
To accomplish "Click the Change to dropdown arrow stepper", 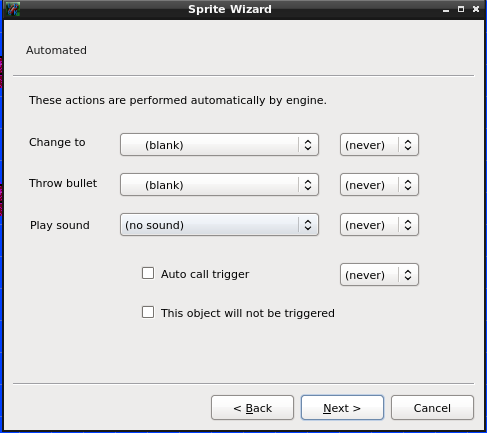I will coord(308,145).
